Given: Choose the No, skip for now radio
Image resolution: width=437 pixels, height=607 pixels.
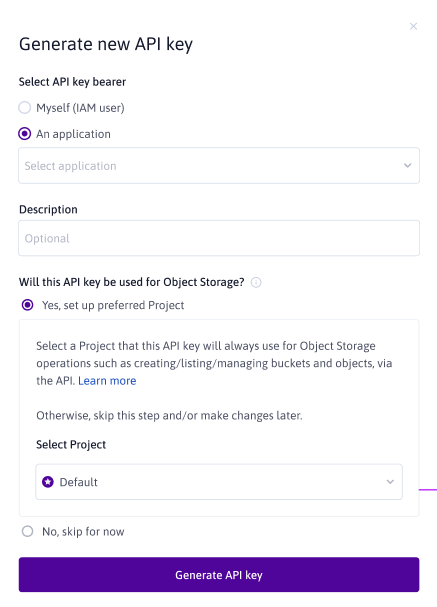Looking at the screenshot, I should point(27,531).
